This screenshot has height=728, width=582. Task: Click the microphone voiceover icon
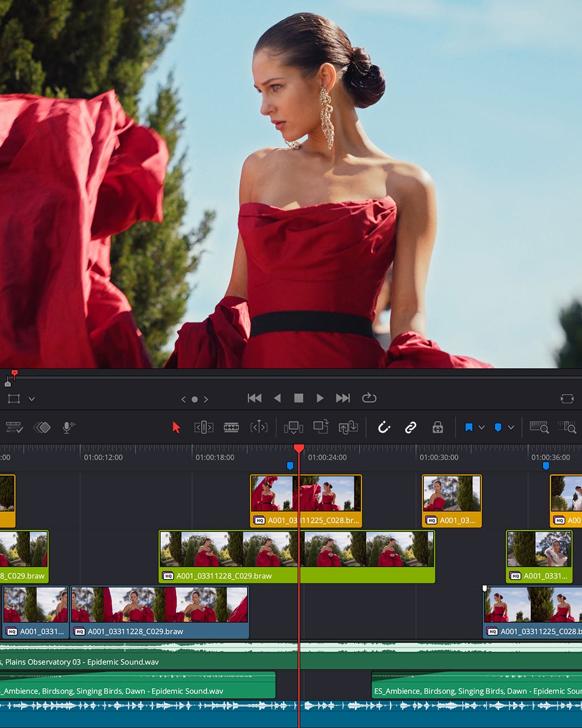(68, 428)
